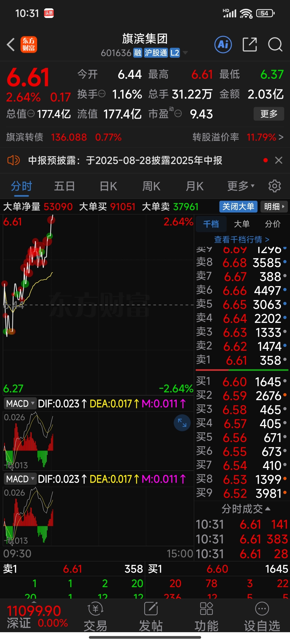Switch to 分价 tab
The width and height of the screenshot is (290, 644).
point(273,224)
